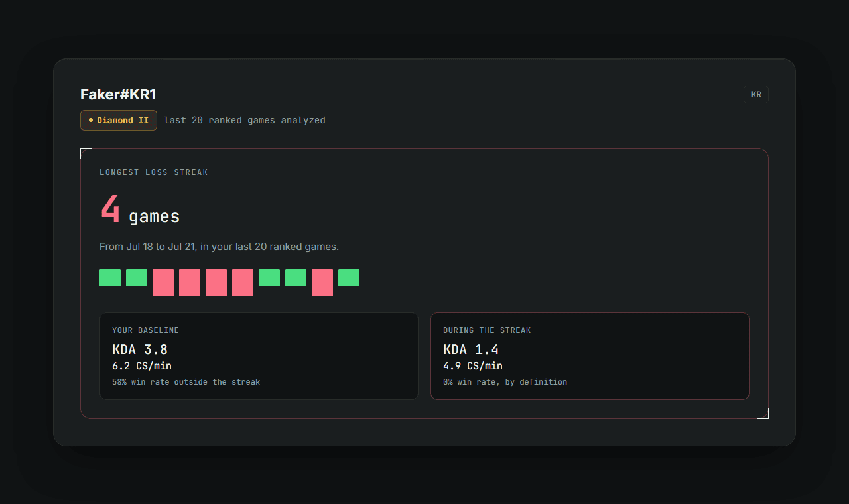849x504 pixels.
Task: Select the second green win square in the strip
Action: point(137,277)
